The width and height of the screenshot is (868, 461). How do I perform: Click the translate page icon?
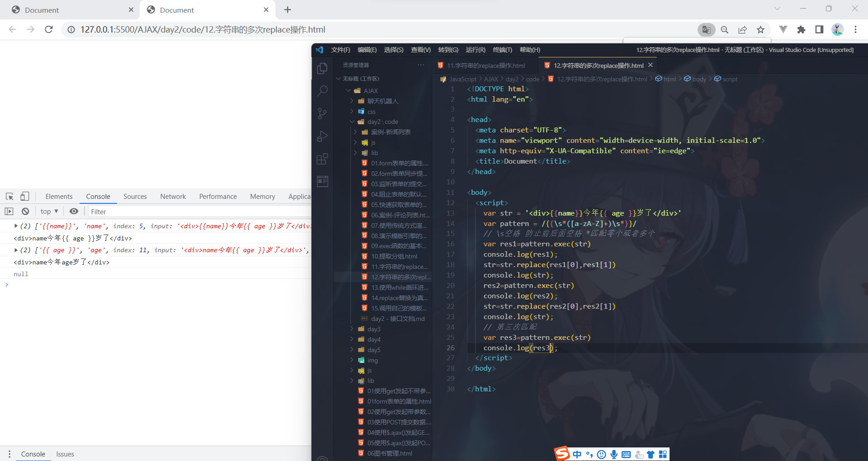[706, 29]
